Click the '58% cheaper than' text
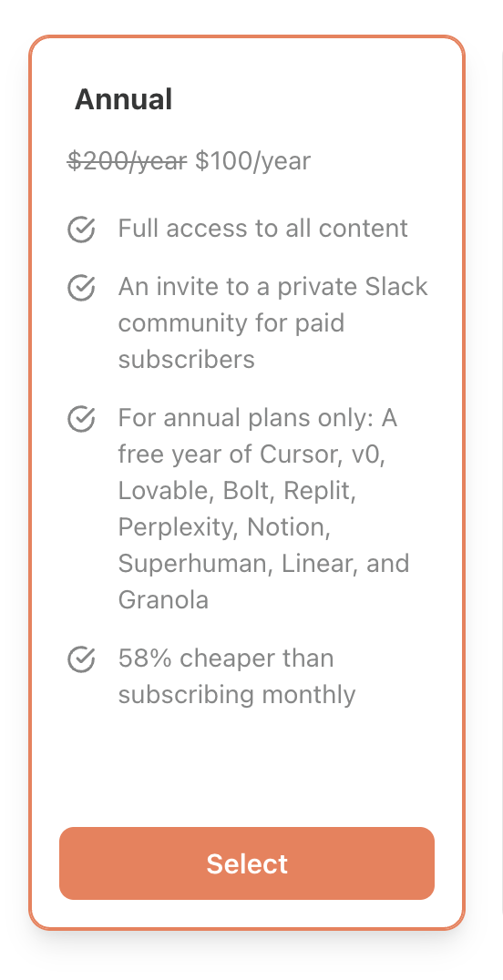This screenshot has height=980, width=503. (x=226, y=658)
